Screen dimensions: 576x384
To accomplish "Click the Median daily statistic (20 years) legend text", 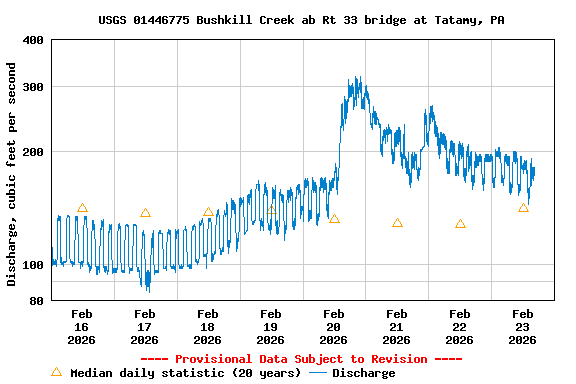I will [x=186, y=373].
